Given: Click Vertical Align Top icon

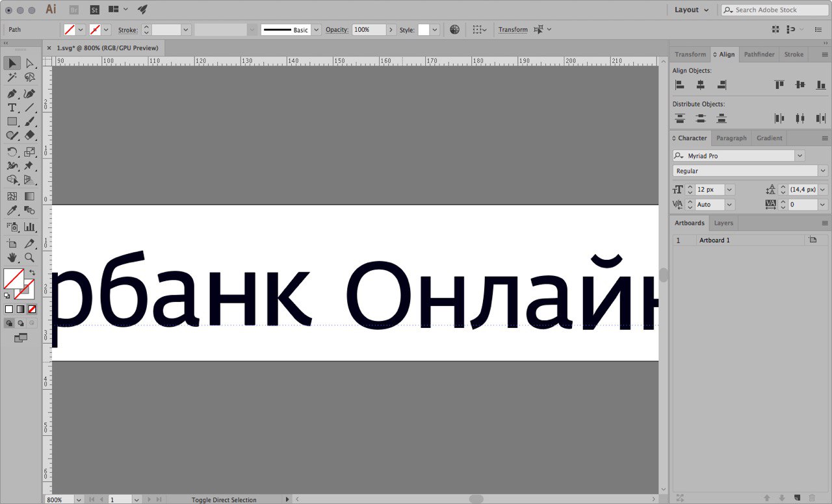Looking at the screenshot, I should pos(779,84).
